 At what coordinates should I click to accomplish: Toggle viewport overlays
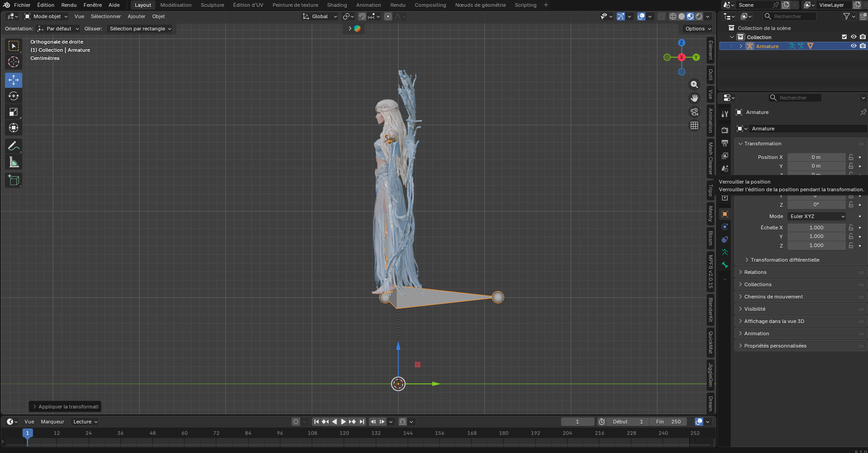click(641, 16)
